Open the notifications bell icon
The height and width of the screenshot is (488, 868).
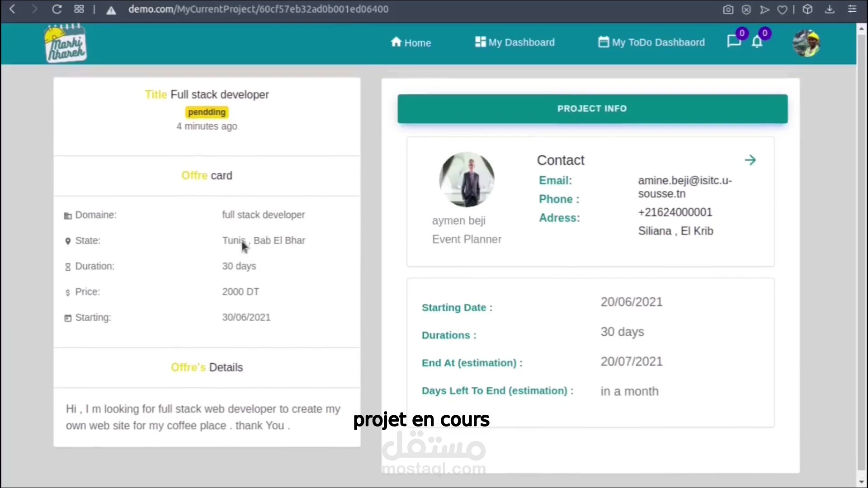tap(757, 42)
